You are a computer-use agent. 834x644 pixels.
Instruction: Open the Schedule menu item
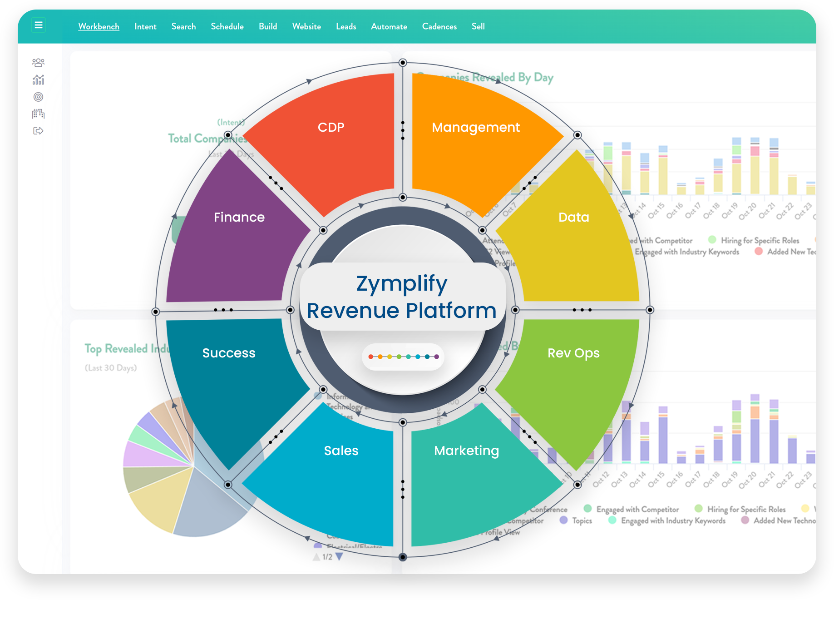point(227,26)
